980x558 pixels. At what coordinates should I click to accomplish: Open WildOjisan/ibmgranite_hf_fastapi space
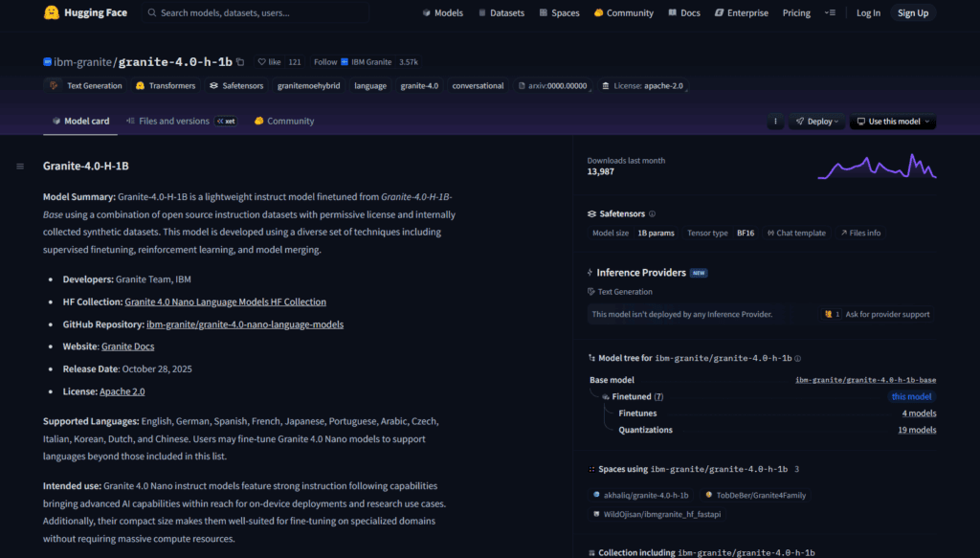pyautogui.click(x=657, y=514)
